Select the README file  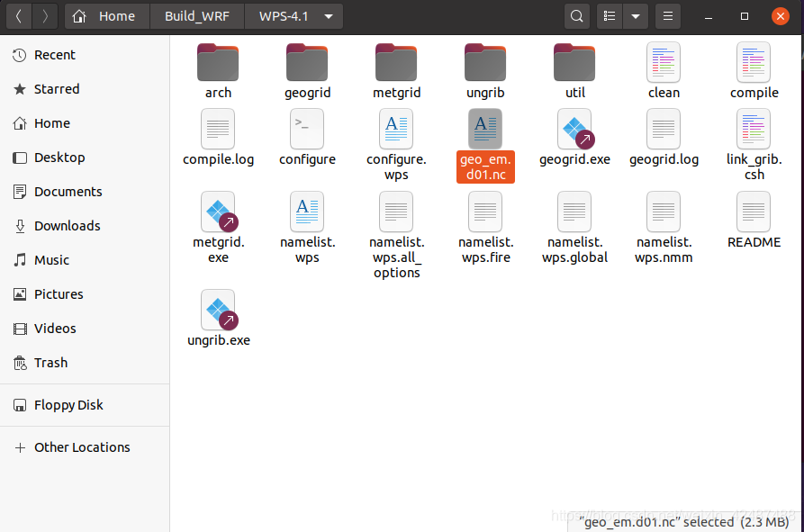tap(754, 221)
